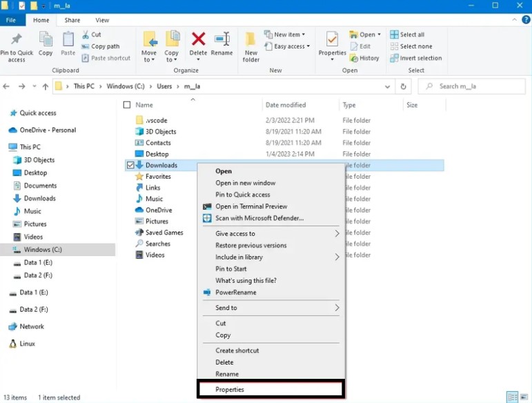Click the This PC breadcrumb in address bar
This screenshot has width=532, height=403.
83,86
